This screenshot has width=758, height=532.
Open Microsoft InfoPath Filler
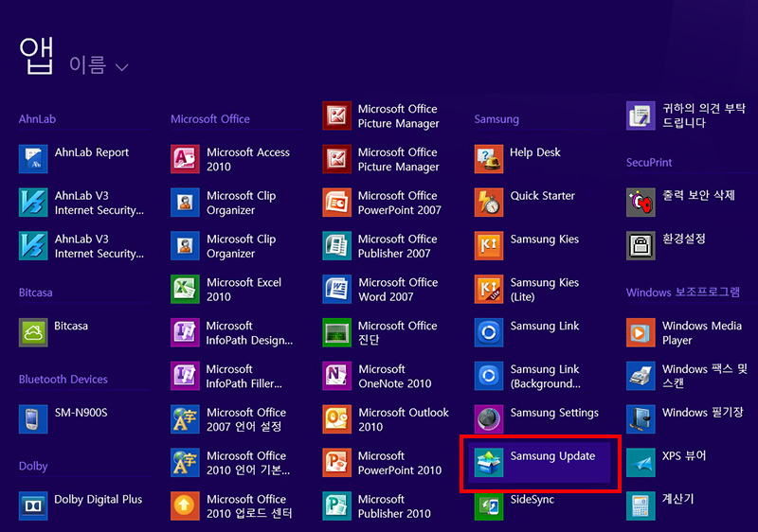coord(226,376)
